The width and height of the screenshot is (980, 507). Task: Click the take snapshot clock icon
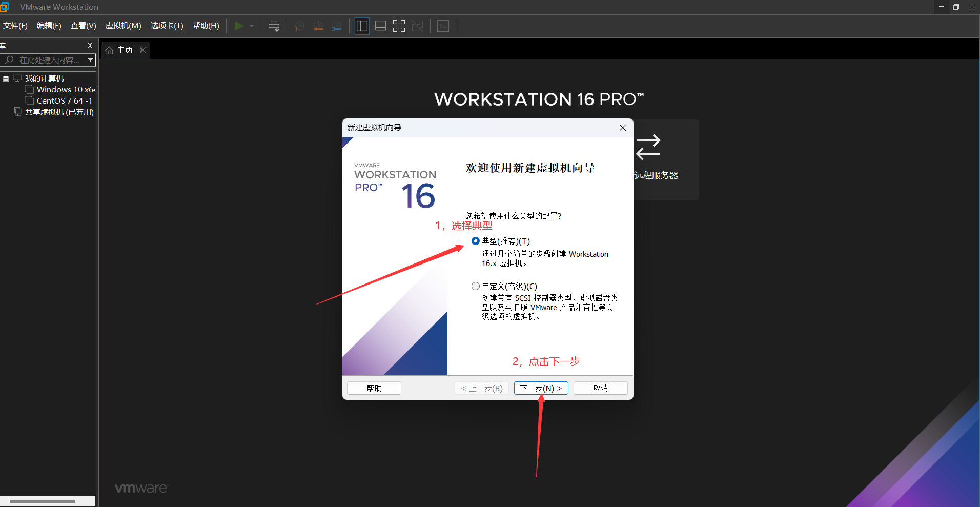299,26
